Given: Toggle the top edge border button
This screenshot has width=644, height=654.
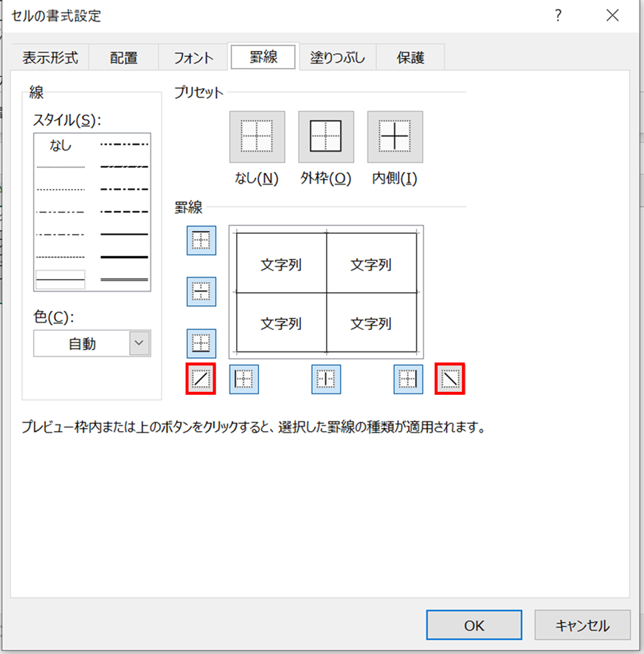Looking at the screenshot, I should coord(201,241).
